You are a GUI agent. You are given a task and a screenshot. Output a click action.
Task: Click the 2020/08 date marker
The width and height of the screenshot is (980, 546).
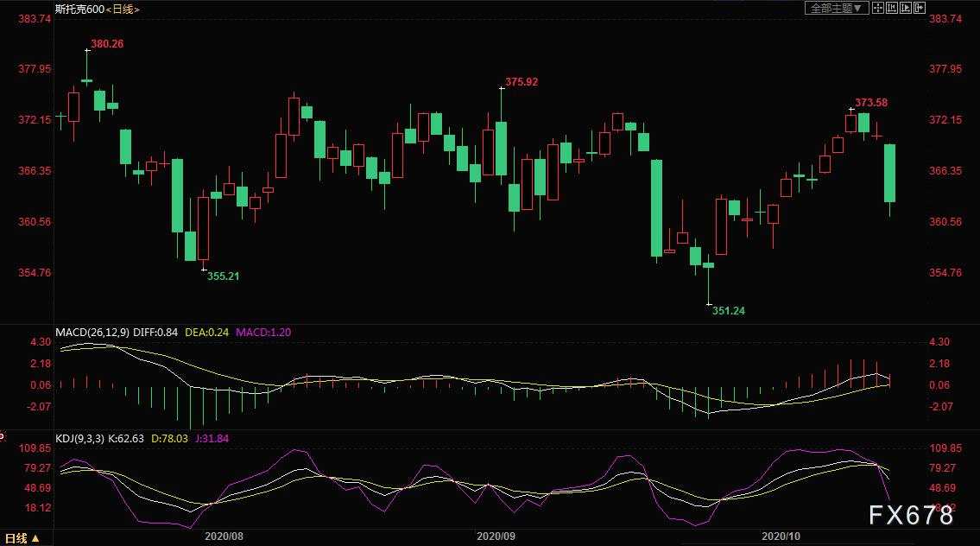224,536
